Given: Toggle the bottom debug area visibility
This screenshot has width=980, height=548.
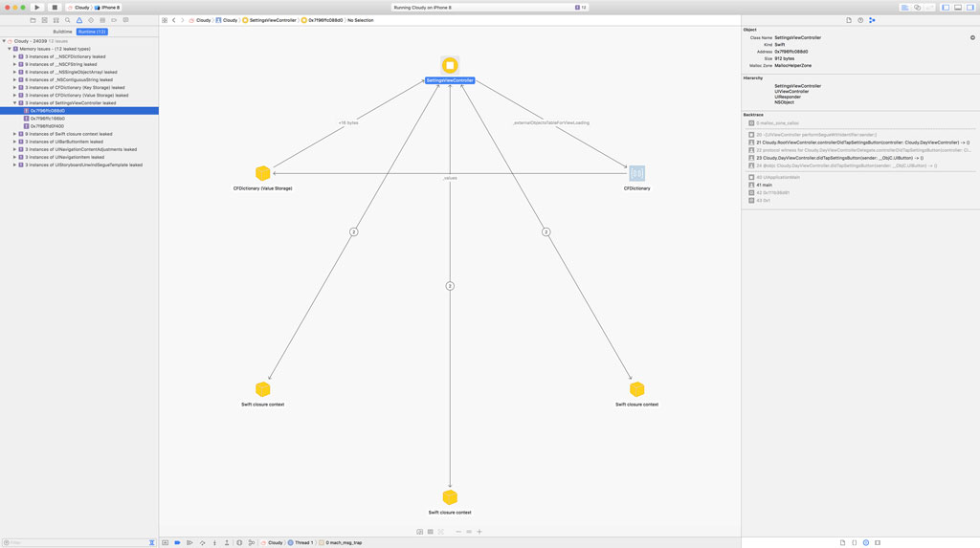Looking at the screenshot, I should pyautogui.click(x=958, y=7).
